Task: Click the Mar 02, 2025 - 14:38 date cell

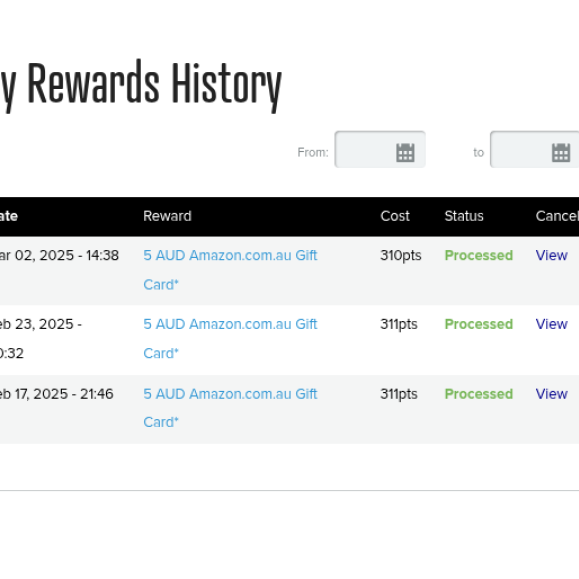Action: [x=59, y=255]
